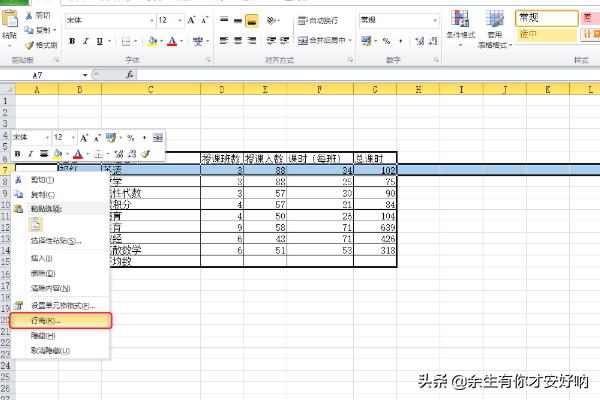Toggle Top Align in the ribbon

[224, 20]
